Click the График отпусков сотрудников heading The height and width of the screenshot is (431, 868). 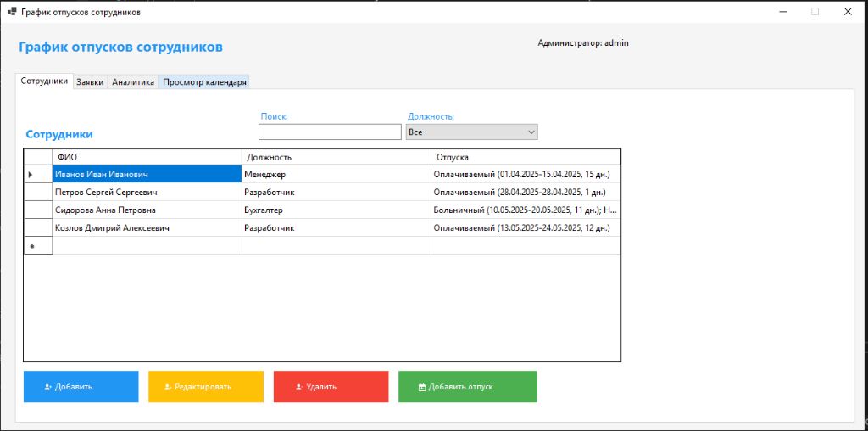(x=120, y=48)
